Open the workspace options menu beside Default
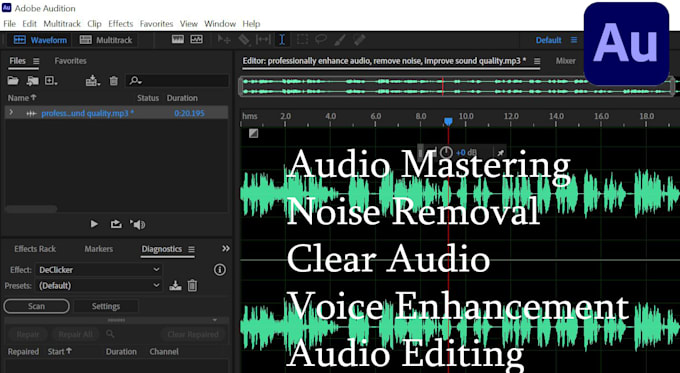 [574, 40]
